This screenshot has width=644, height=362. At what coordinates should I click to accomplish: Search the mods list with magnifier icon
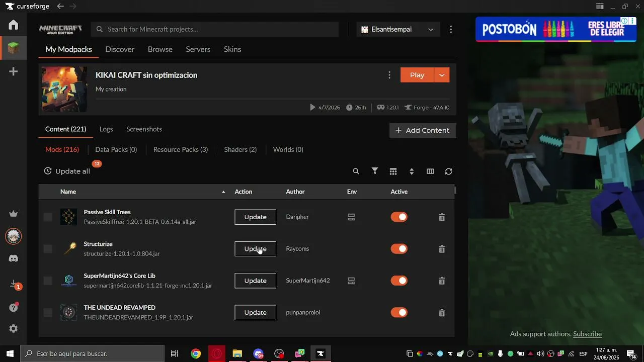[x=356, y=171]
